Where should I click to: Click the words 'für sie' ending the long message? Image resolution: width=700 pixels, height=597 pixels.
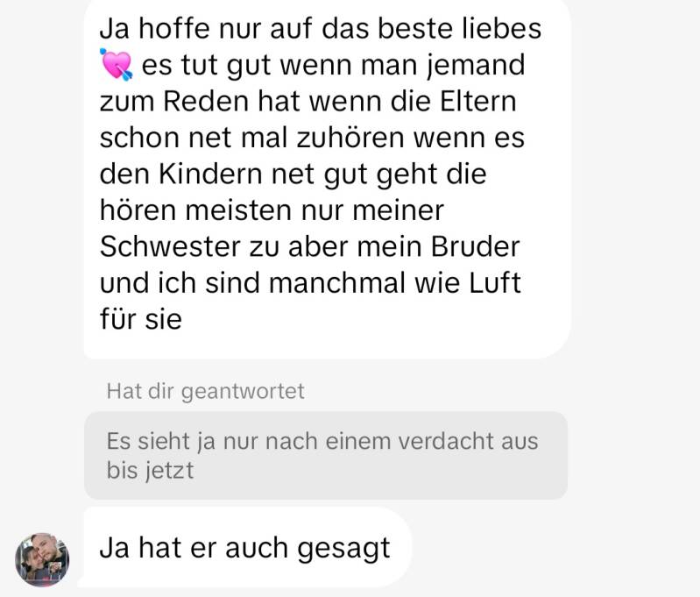pyautogui.click(x=141, y=319)
